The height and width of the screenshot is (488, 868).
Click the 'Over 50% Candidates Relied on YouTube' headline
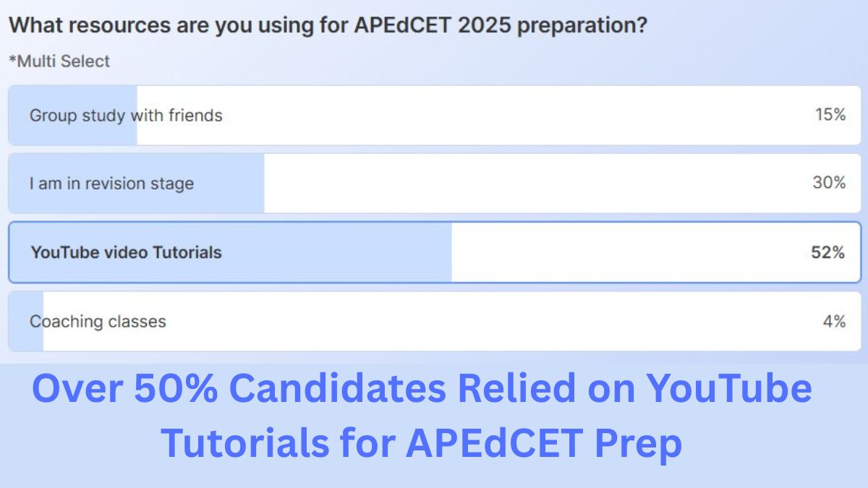(x=422, y=390)
